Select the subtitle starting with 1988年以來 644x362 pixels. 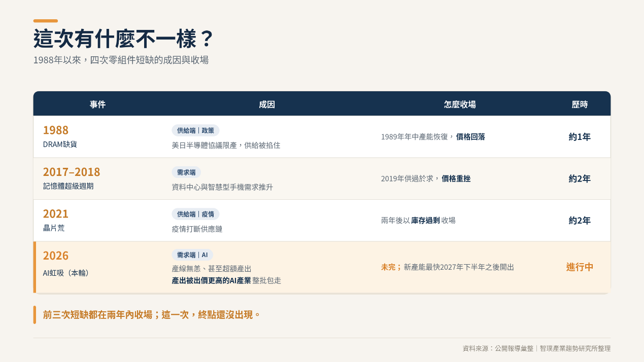point(121,60)
